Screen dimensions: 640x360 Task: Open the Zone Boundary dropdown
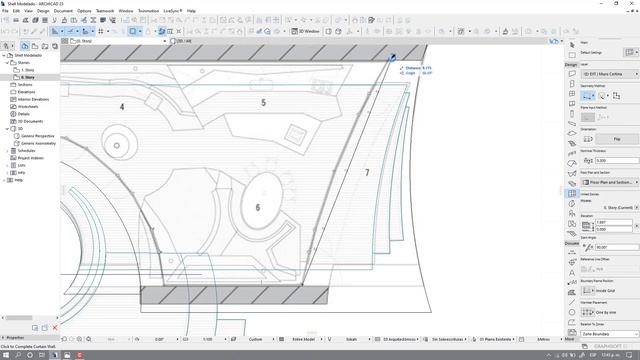point(610,334)
